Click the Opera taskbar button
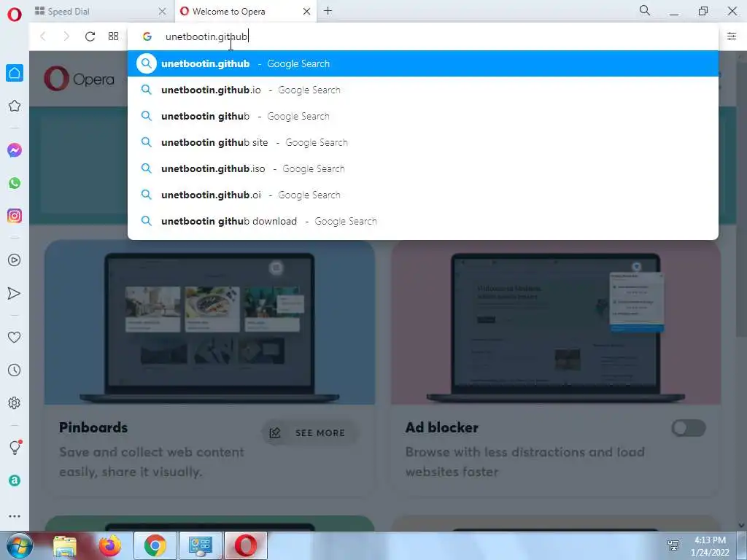This screenshot has width=747, height=560. pyautogui.click(x=245, y=545)
